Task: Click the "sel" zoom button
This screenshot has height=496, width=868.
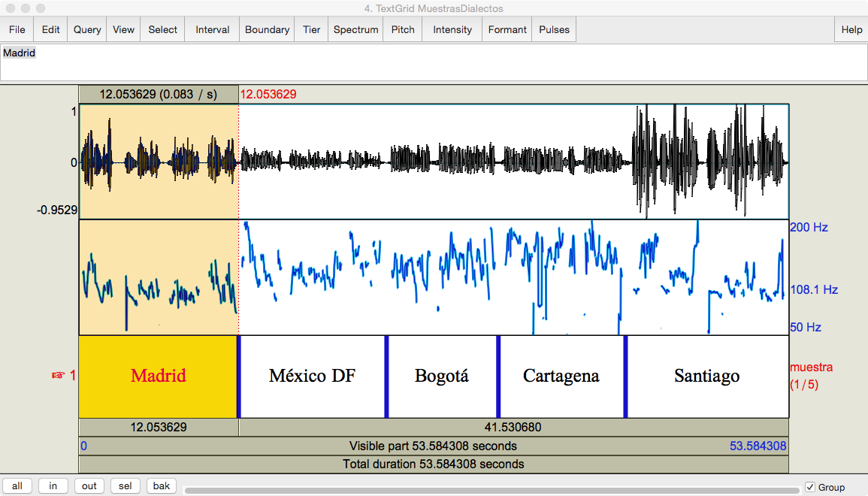Action: [x=125, y=485]
